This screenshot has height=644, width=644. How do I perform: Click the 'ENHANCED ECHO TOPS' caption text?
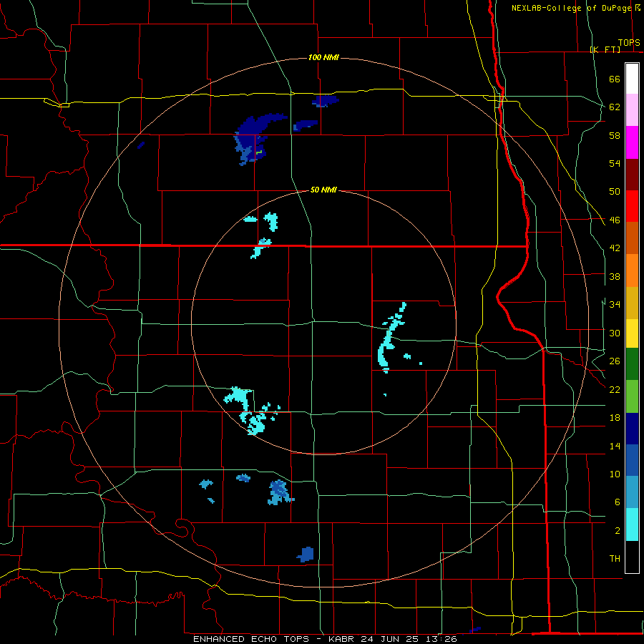pos(251,639)
